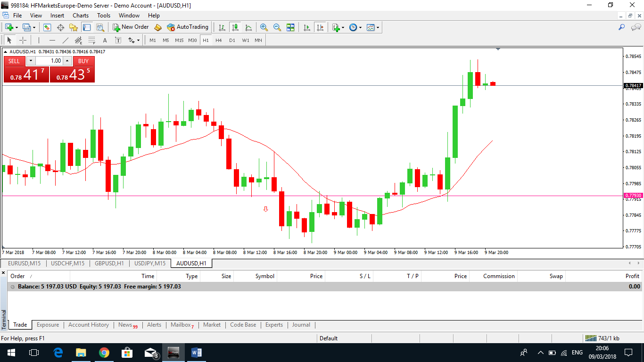Expand the Templates dropdown arrow
The height and width of the screenshot is (362, 644).
tap(378, 27)
